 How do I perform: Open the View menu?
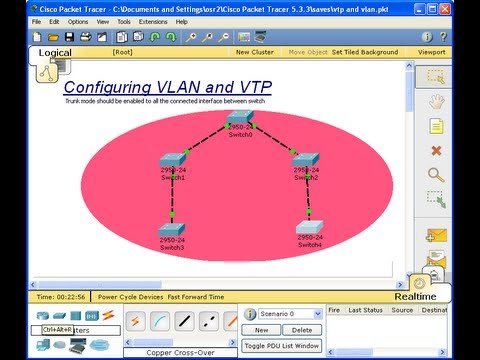tap(103, 22)
